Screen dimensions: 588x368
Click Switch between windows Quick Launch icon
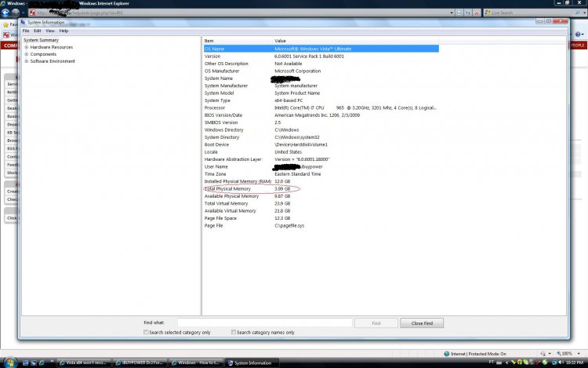(34, 363)
